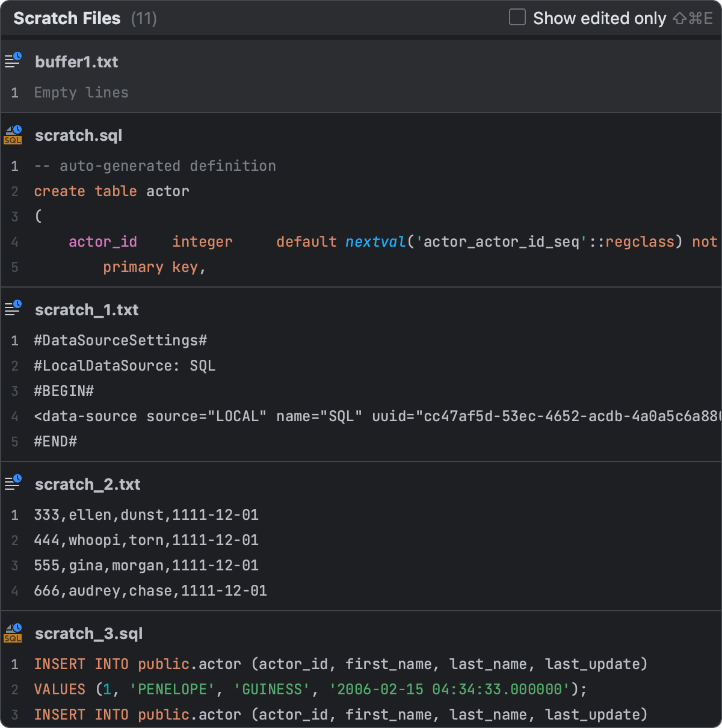Click the 'Empty lines' preview text in buffer1.txt
This screenshot has width=722, height=728.
81,92
